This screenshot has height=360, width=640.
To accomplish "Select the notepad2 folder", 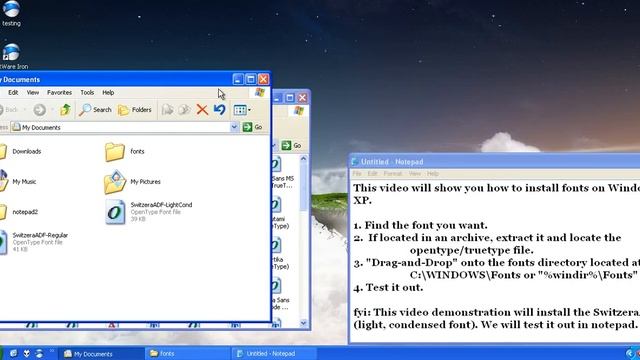I will (x=19, y=212).
